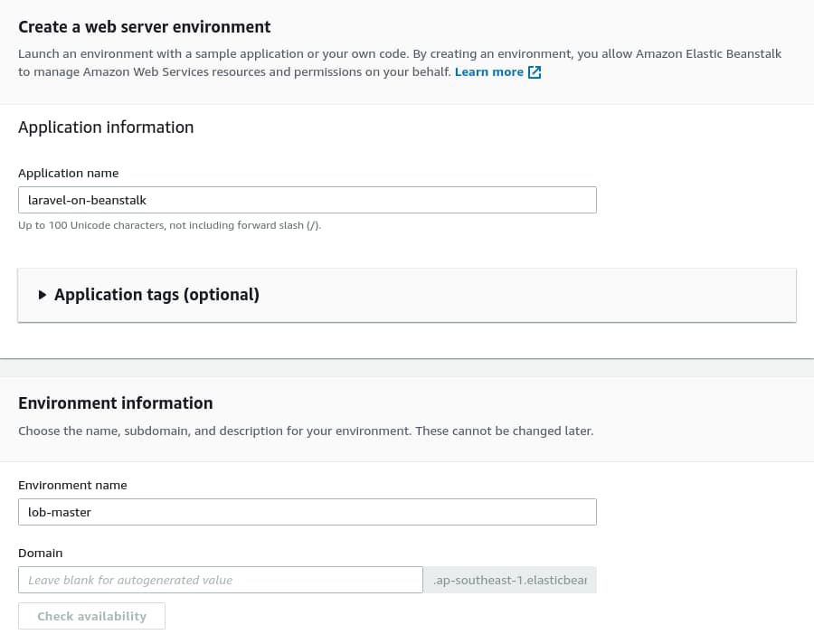Click the disclosure triangle next to Application tags

(x=43, y=294)
